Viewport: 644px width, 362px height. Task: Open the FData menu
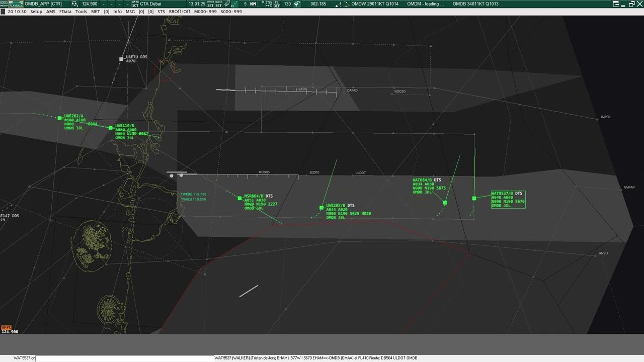(x=65, y=11)
